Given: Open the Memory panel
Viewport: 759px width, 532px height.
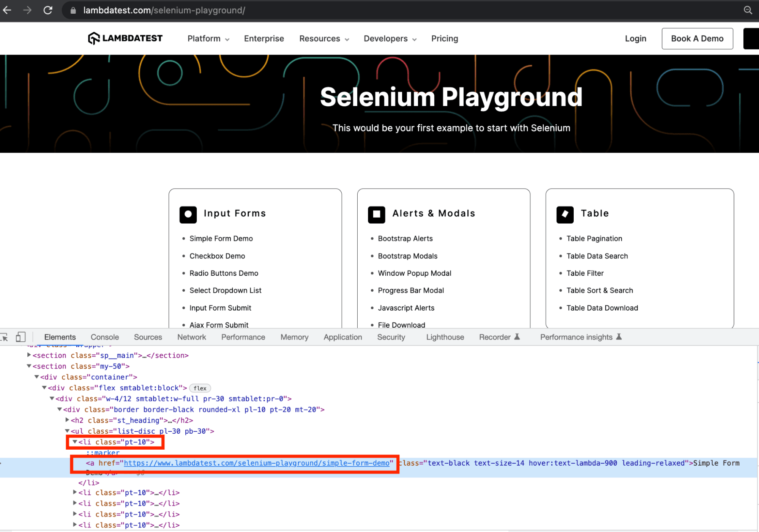Looking at the screenshot, I should 294,337.
